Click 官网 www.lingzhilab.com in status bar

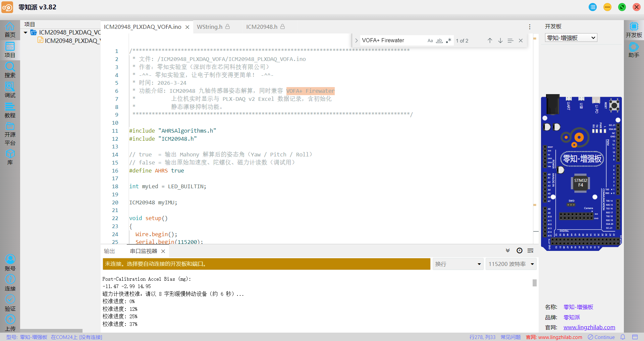pos(554,337)
